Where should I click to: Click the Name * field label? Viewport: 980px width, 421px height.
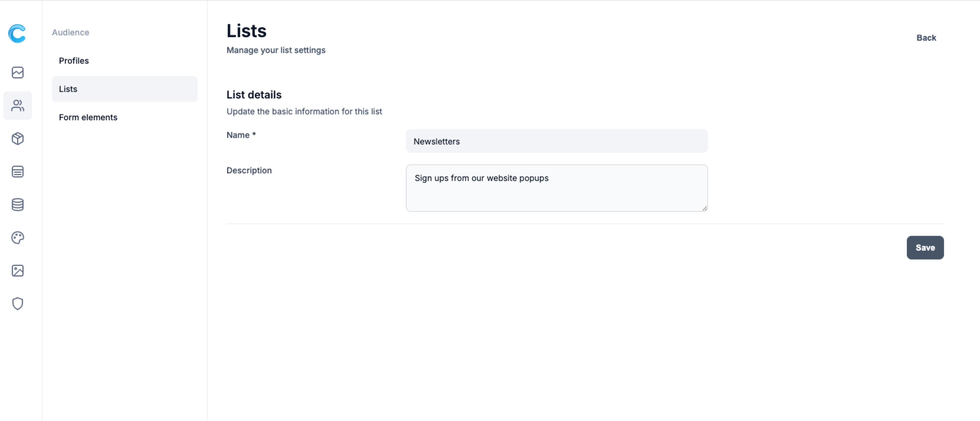(x=241, y=135)
